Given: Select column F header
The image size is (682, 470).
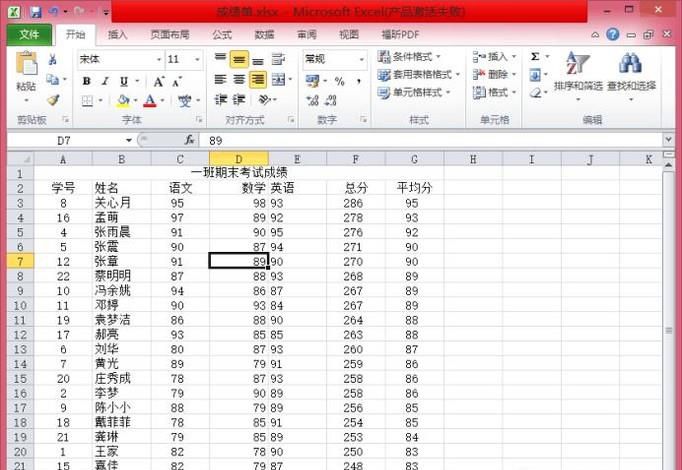Looking at the screenshot, I should (x=356, y=159).
